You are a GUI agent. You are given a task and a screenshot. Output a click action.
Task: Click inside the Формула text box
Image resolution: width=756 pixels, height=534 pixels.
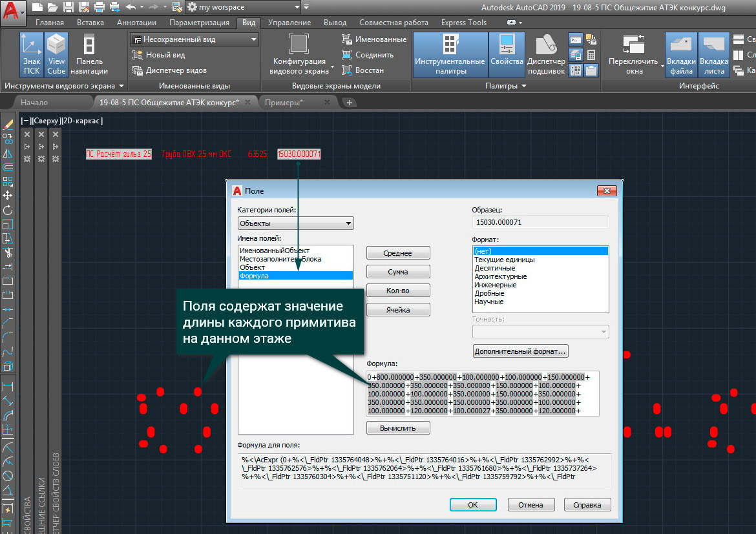point(482,393)
